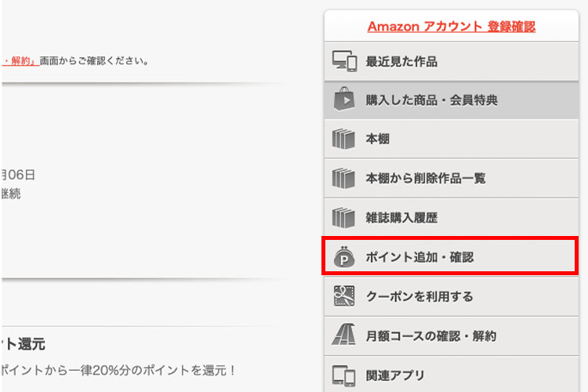Follow the red ・解約 text link
Screen dimensions: 588x392
click(20, 60)
